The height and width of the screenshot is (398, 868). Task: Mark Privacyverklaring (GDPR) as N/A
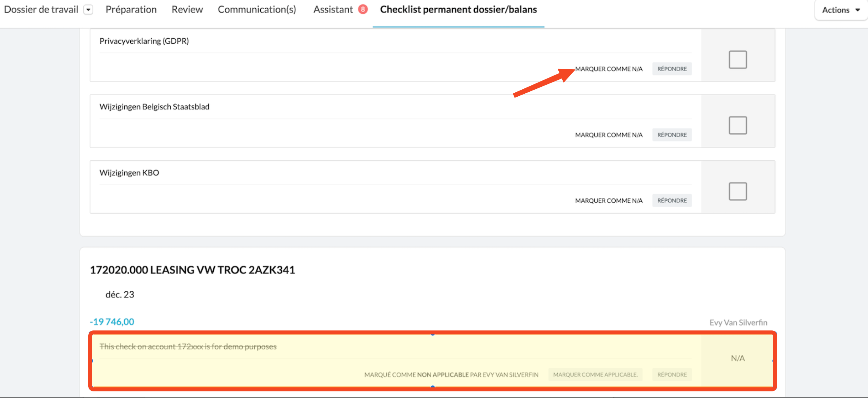point(609,69)
